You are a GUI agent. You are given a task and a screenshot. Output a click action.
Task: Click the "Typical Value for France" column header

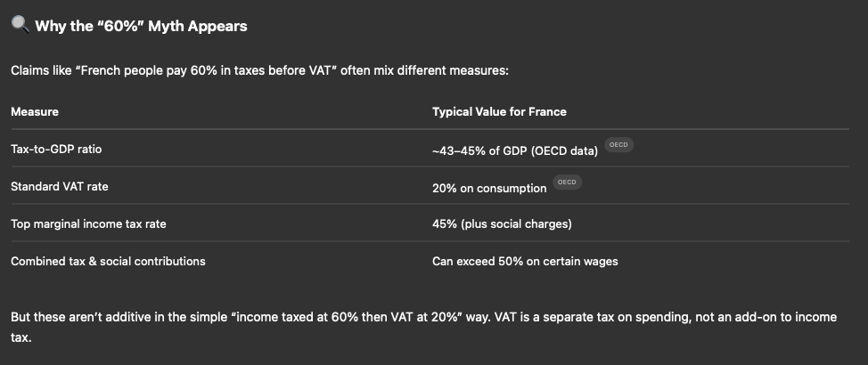point(499,111)
